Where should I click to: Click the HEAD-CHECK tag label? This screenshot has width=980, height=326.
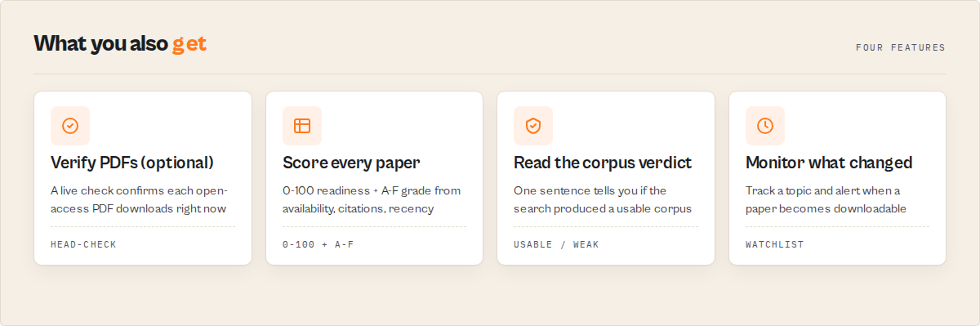point(83,244)
